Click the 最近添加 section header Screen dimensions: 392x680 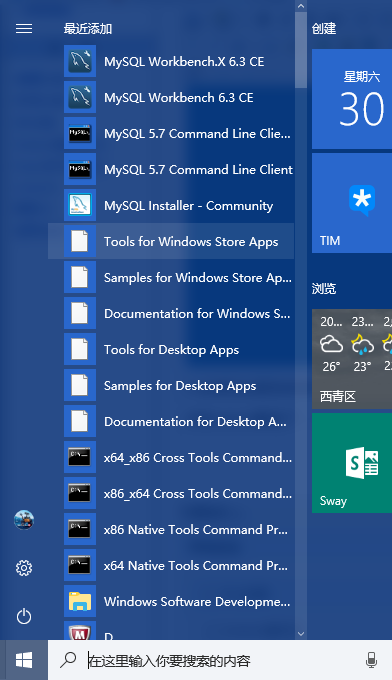coord(88,29)
